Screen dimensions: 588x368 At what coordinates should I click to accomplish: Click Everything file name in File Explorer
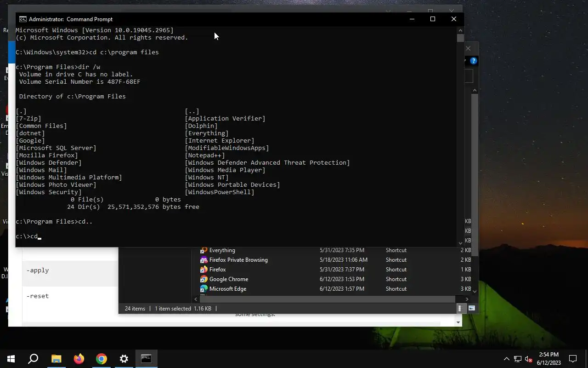222,250
